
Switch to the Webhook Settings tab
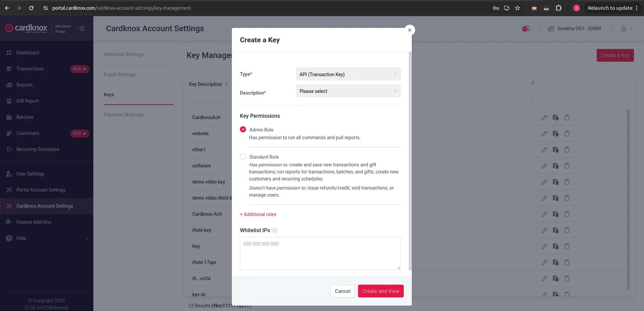123,54
